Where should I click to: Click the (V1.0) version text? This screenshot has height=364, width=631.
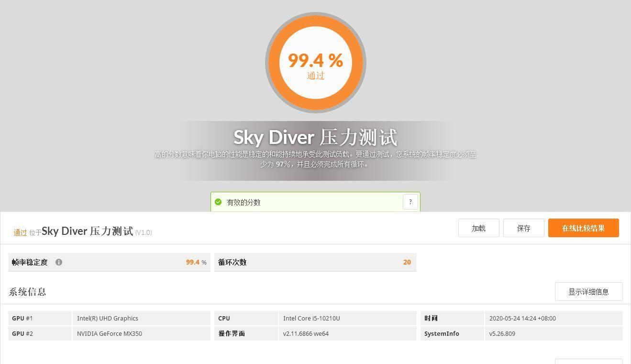pos(144,232)
